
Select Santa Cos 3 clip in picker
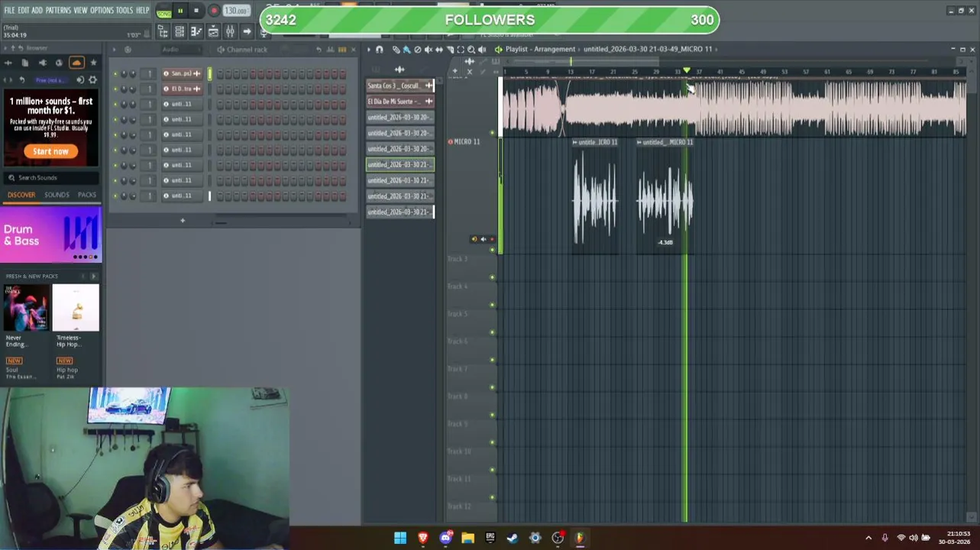pos(400,86)
